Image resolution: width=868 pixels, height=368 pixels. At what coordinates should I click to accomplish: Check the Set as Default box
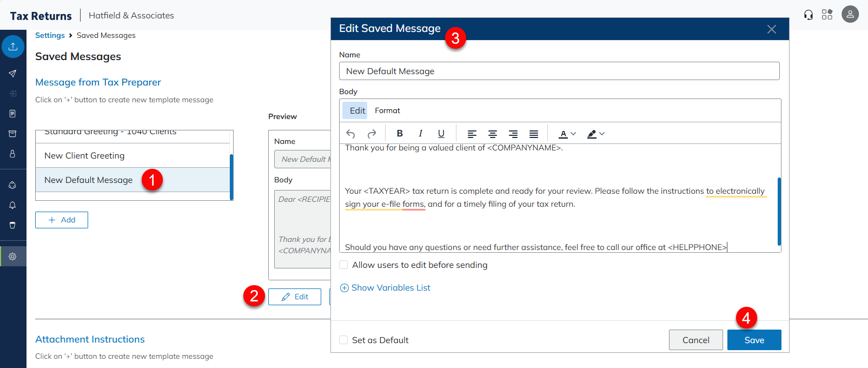point(343,340)
